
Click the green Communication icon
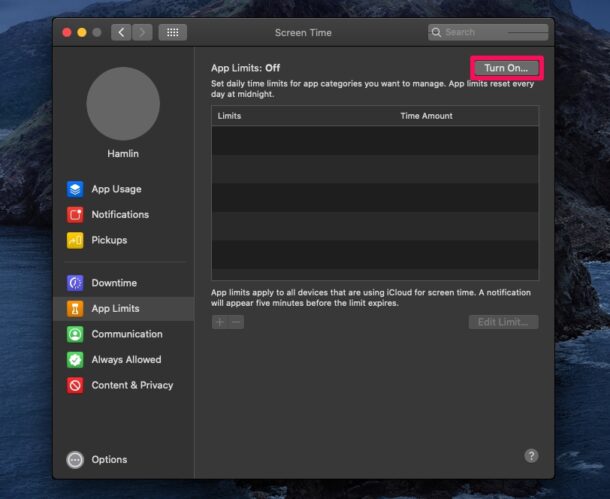tap(75, 334)
